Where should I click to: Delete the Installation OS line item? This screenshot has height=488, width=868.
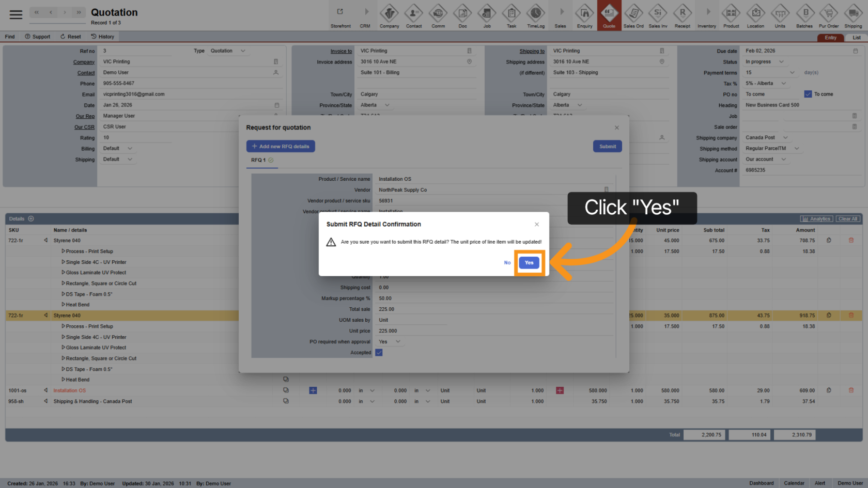point(851,390)
